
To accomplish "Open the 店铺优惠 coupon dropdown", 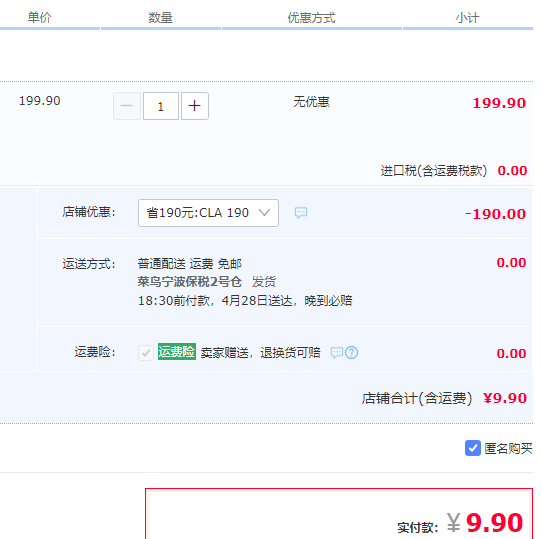I will tap(208, 213).
